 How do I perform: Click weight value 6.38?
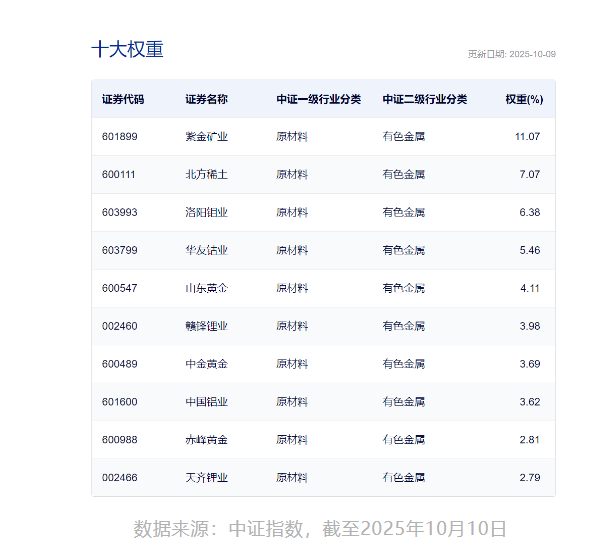(x=530, y=212)
